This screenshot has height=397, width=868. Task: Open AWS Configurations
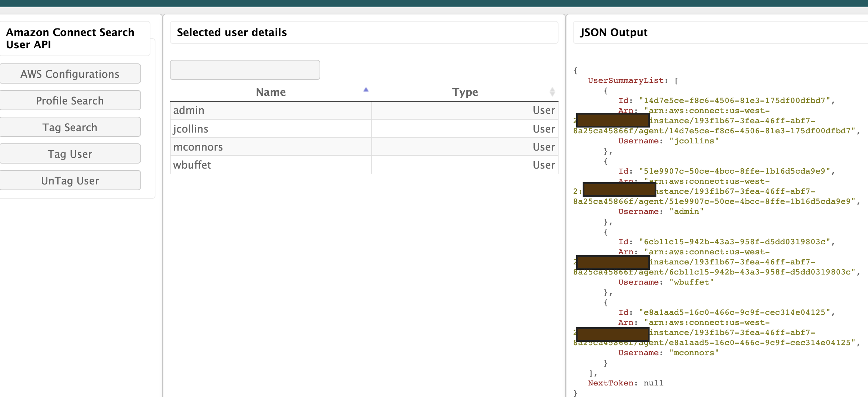coord(70,74)
